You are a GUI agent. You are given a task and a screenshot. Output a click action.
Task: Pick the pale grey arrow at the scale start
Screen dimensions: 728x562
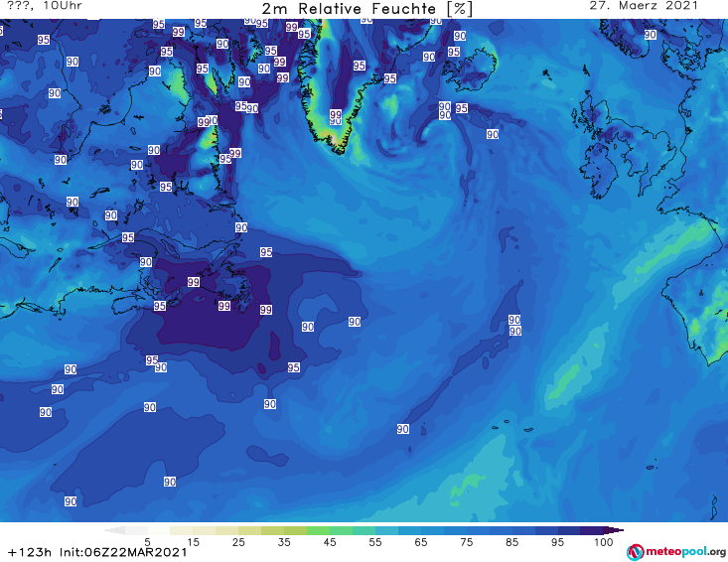click(x=115, y=530)
